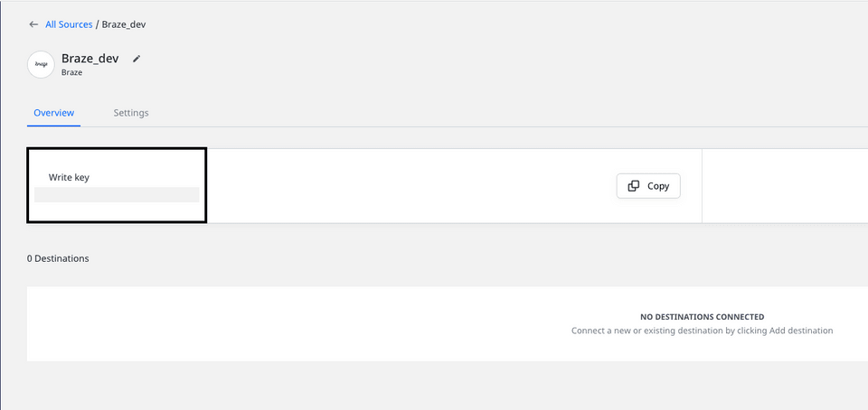Click the NO DESTINATIONS CONNECTED message
This screenshot has width=868, height=410.
point(702,317)
